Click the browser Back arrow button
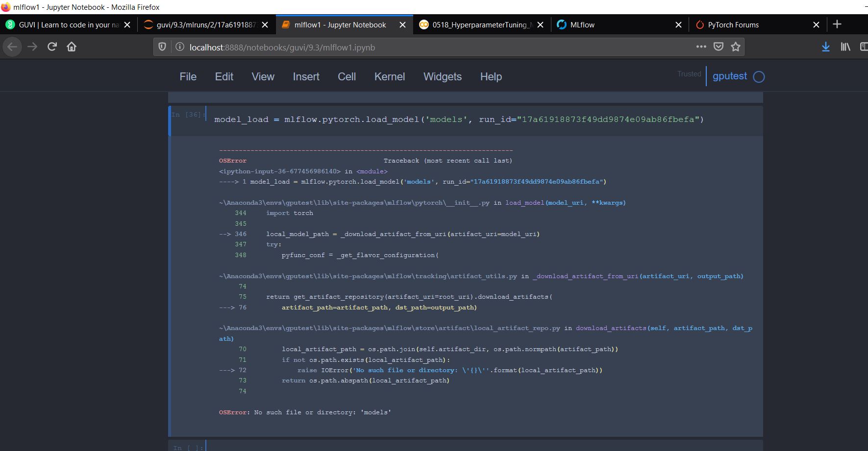This screenshot has width=868, height=451. pyautogui.click(x=12, y=47)
